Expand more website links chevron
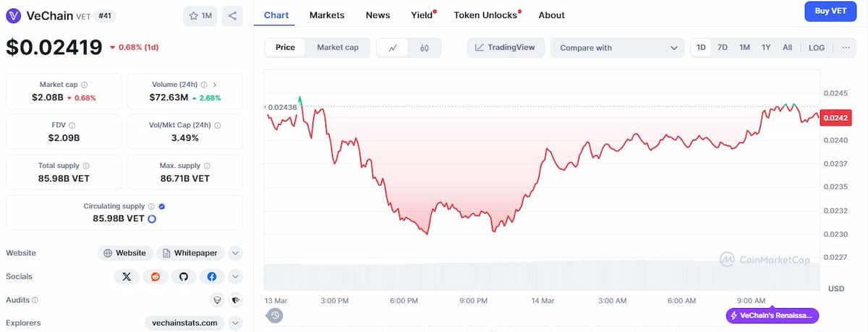This screenshot has height=332, width=868. coord(236,253)
